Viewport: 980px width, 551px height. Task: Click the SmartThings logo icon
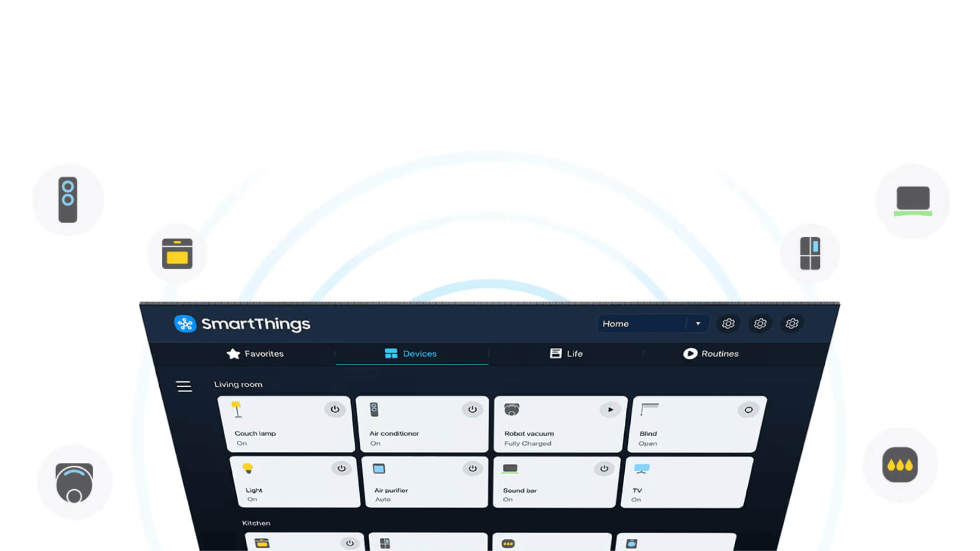[x=184, y=323]
